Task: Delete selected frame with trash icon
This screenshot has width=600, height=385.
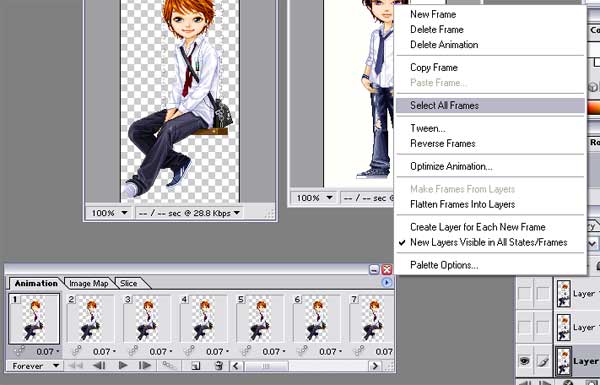Action: (219, 366)
